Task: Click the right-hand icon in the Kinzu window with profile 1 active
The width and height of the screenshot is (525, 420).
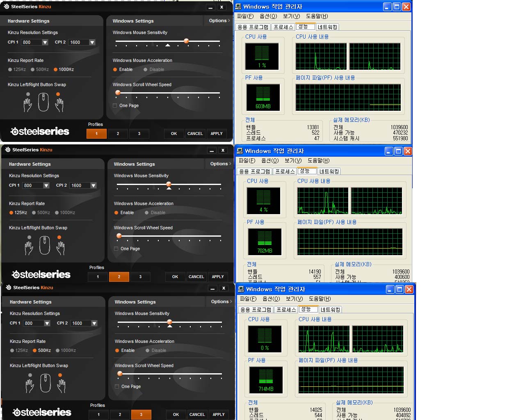Action: (x=59, y=105)
